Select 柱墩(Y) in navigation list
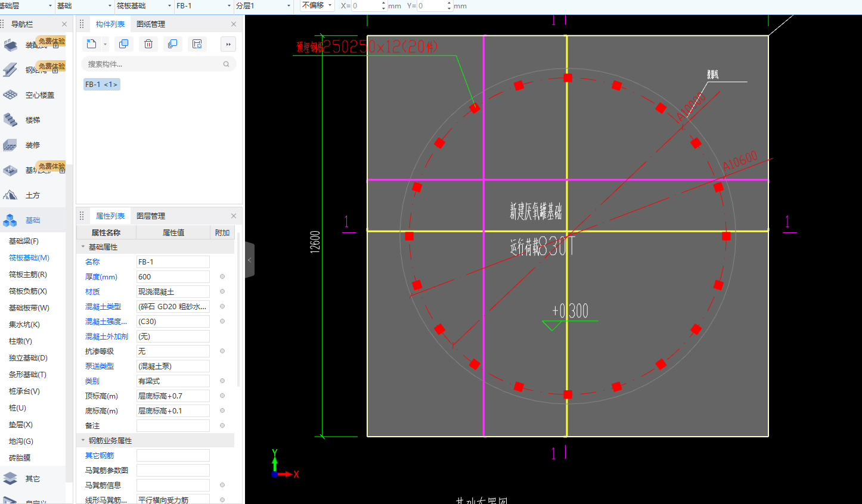The width and height of the screenshot is (862, 504). coord(21,341)
